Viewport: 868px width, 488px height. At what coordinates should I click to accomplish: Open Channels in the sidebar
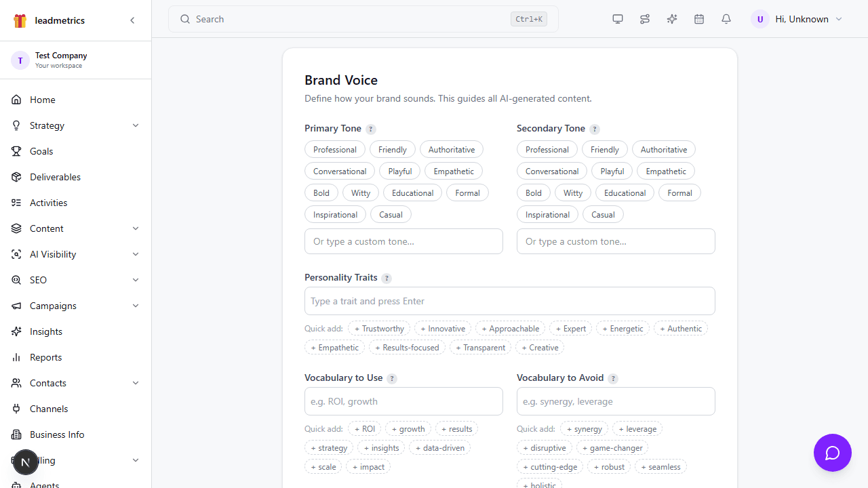(76, 409)
